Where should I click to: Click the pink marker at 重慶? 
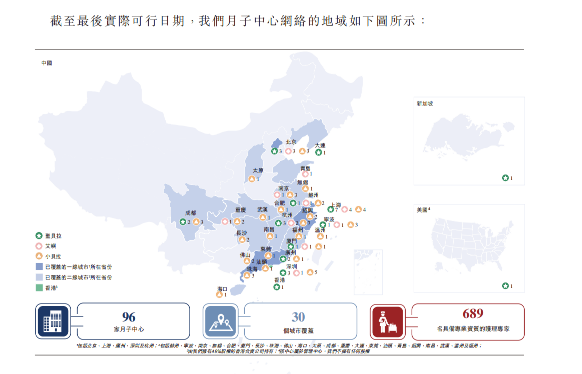[225, 222]
